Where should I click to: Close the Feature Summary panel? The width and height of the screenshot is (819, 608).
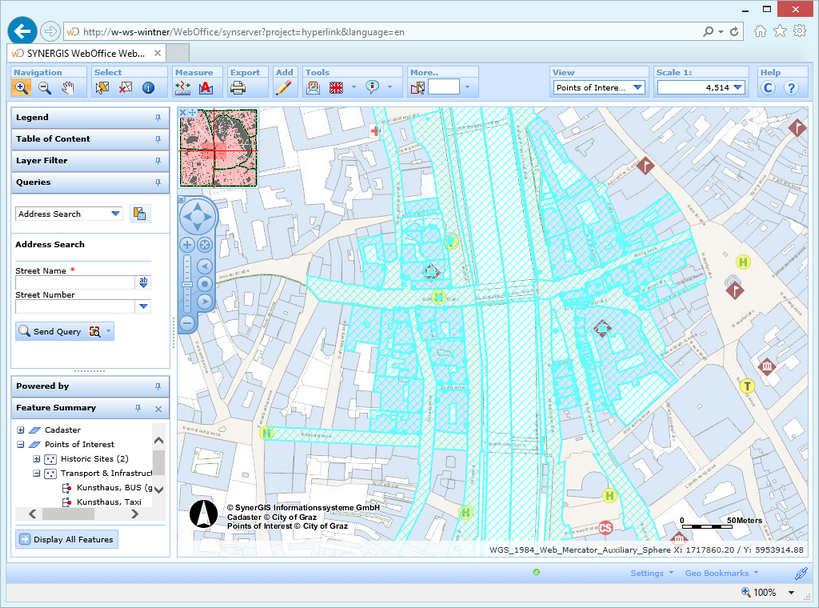[158, 408]
